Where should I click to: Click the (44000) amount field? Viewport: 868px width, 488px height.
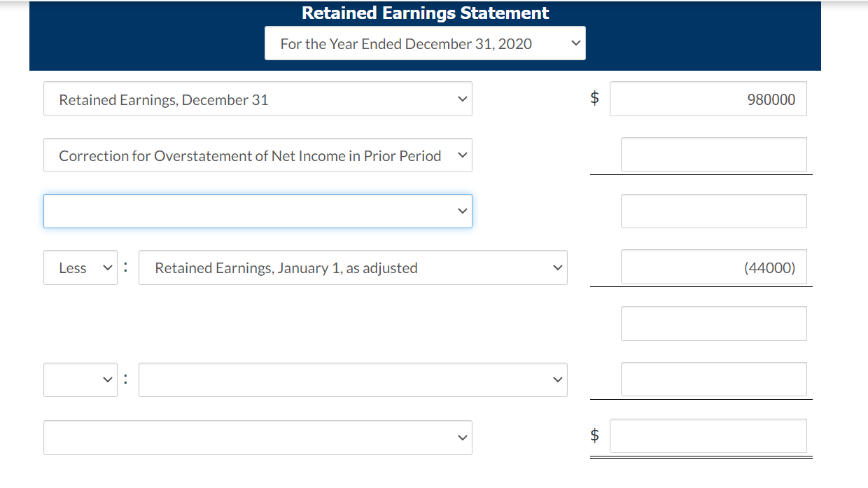(713, 267)
